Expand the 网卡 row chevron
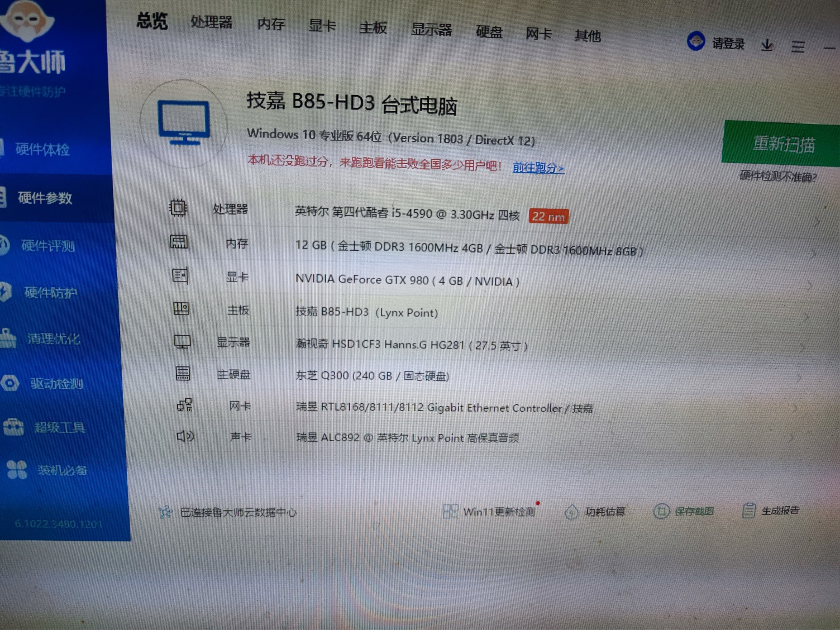Viewport: 840px width, 630px height. (795, 409)
